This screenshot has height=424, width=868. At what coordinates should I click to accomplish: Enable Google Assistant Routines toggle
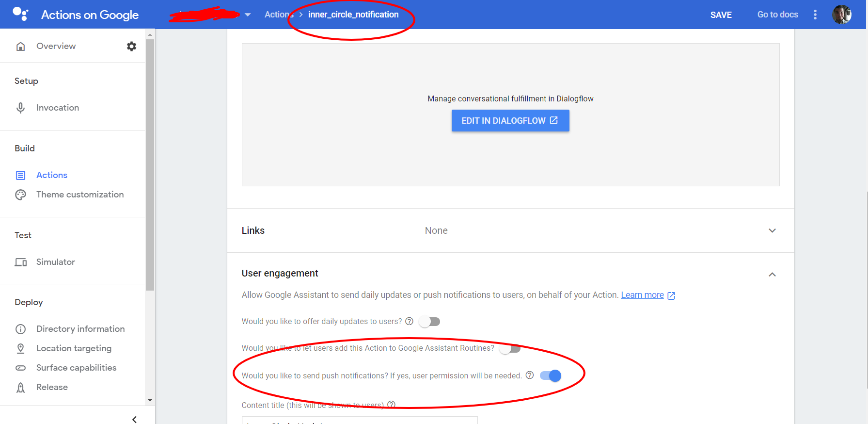click(510, 348)
